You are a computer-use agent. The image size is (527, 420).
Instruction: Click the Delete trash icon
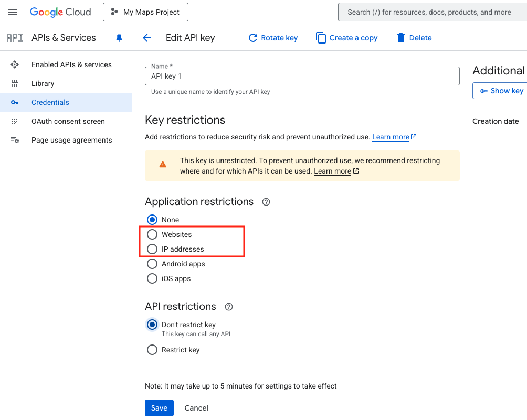point(401,38)
